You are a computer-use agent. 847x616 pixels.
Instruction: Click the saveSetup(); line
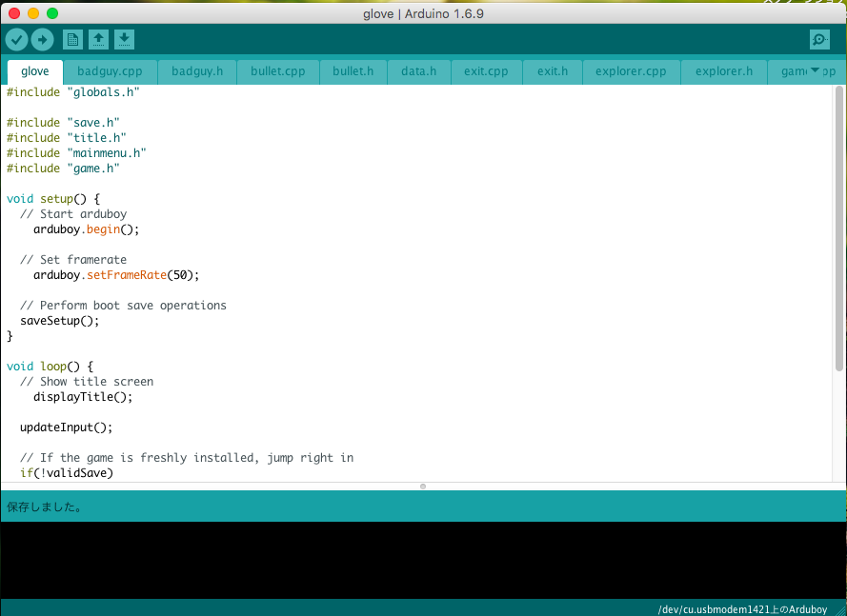pos(60,321)
